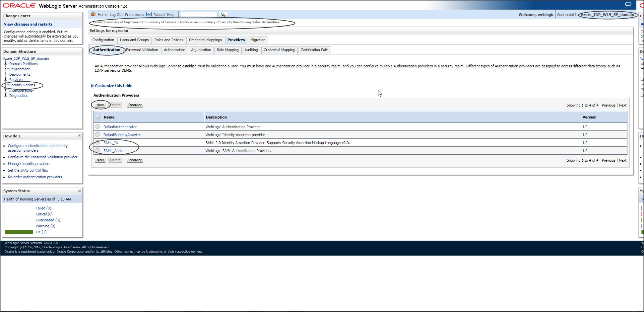Open the DefaultIdentityAsserter provider link

click(x=122, y=135)
